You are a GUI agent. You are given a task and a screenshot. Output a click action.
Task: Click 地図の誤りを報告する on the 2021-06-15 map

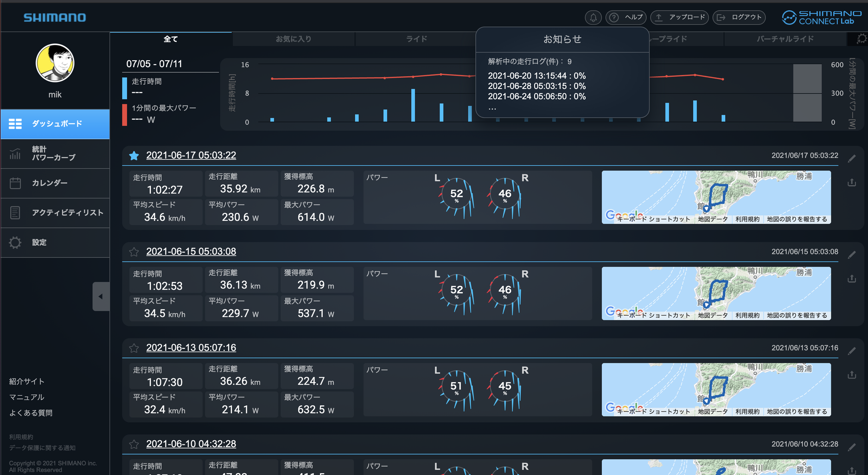[797, 315]
